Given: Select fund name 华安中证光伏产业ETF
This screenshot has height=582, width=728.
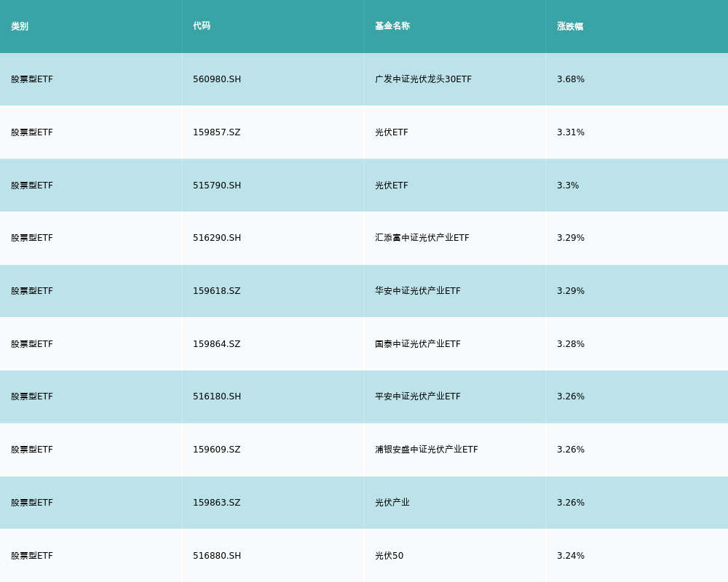Looking at the screenshot, I should pyautogui.click(x=418, y=291).
